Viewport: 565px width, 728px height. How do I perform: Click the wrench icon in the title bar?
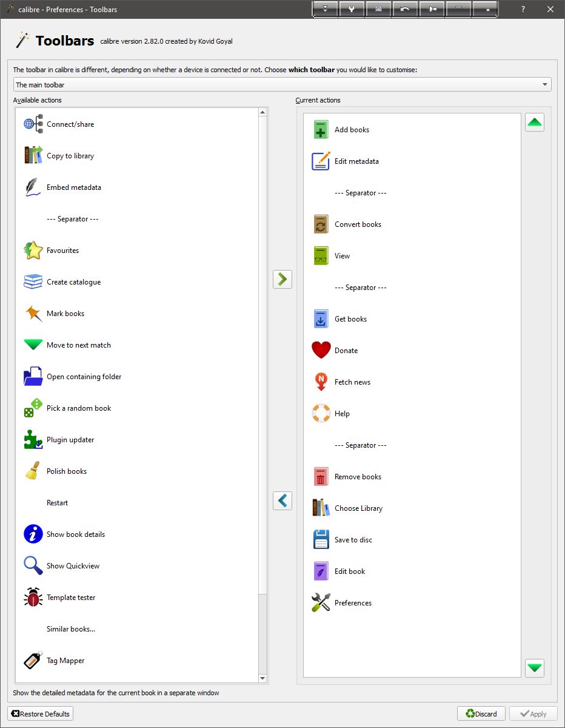tap(352, 9)
